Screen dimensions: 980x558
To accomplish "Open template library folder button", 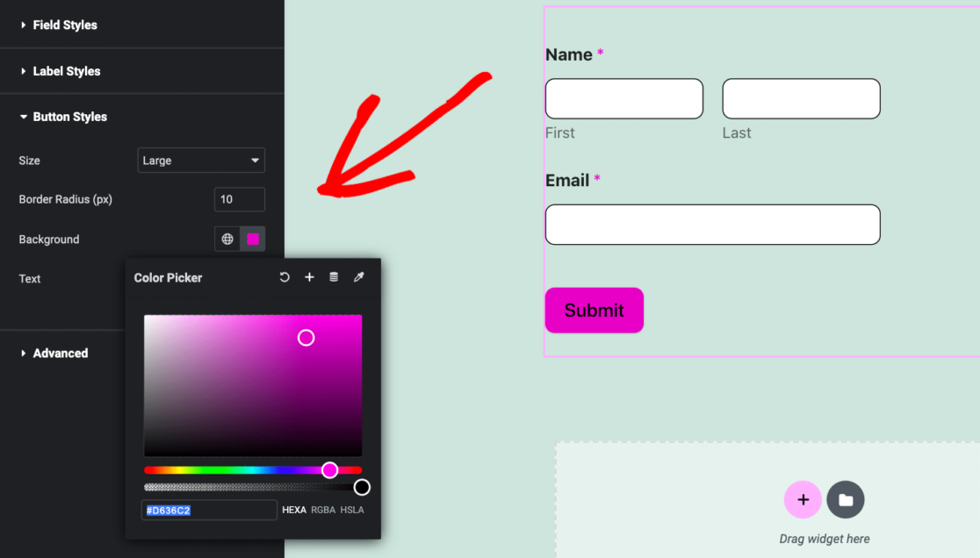I will 845,499.
